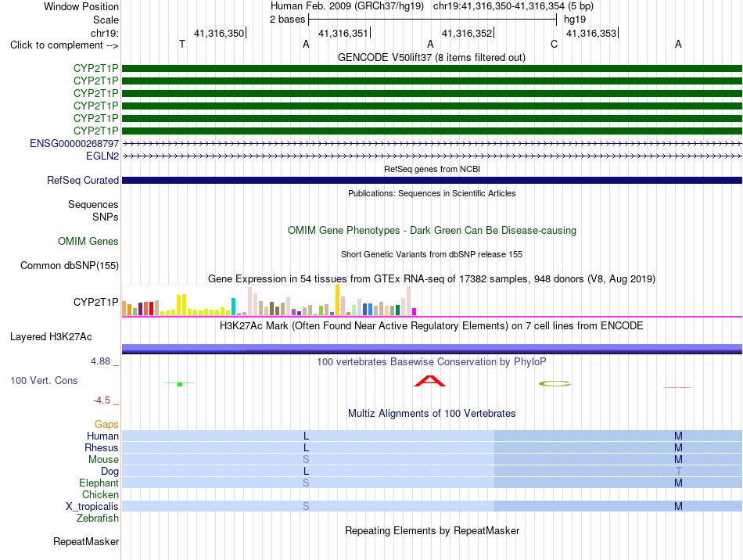
Task: Click the H3K27Ac Mark track title
Action: 432,325
